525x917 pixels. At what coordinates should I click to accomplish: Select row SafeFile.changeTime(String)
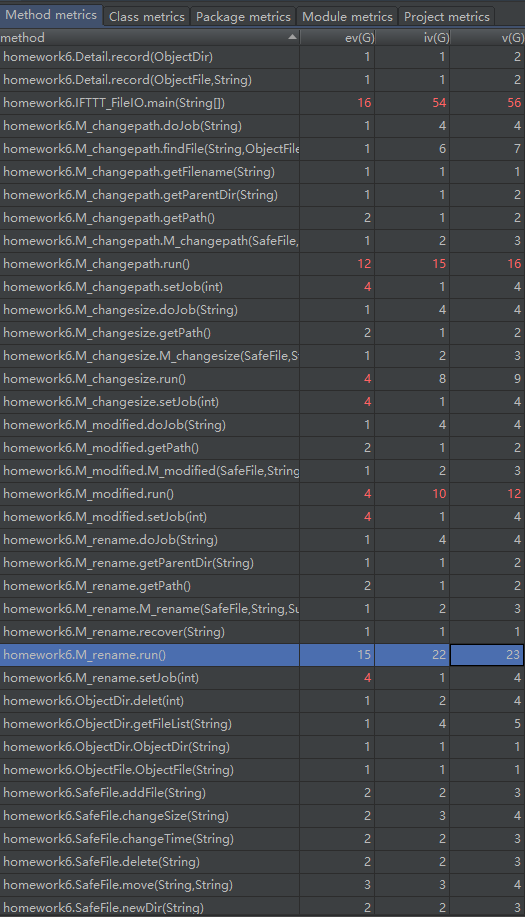[x=262, y=839]
